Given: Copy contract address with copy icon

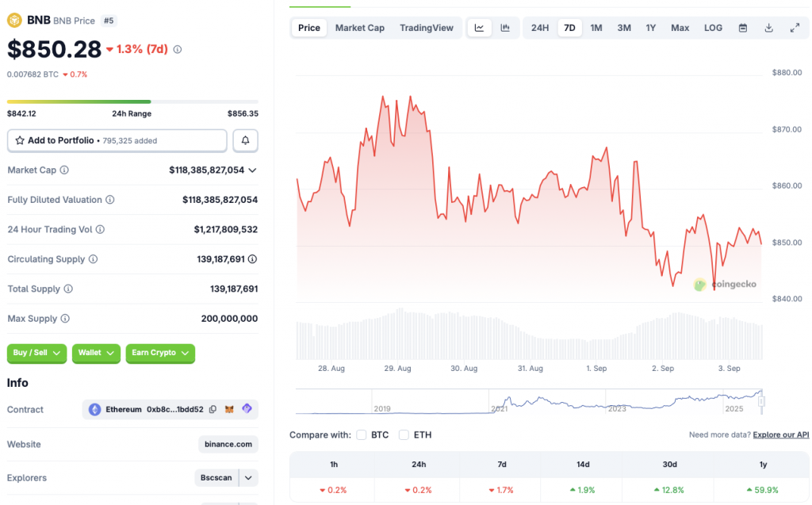Looking at the screenshot, I should (x=213, y=409).
